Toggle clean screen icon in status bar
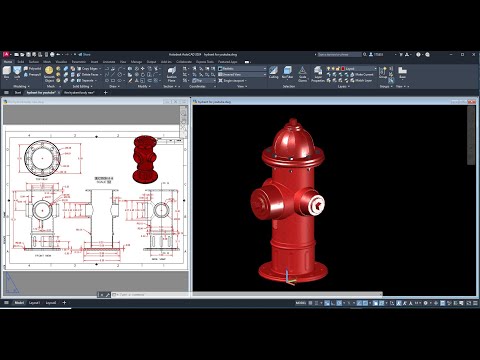This screenshot has width=480, height=360. pos(469,303)
